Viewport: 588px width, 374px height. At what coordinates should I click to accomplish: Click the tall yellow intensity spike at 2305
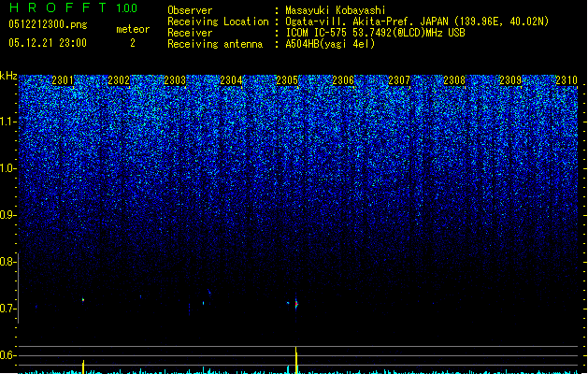tap(296, 360)
